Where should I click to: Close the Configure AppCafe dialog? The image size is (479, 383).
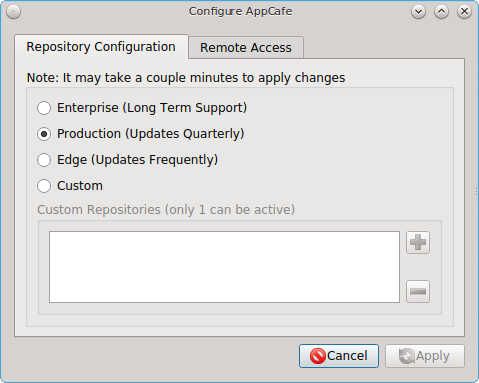pos(464,12)
